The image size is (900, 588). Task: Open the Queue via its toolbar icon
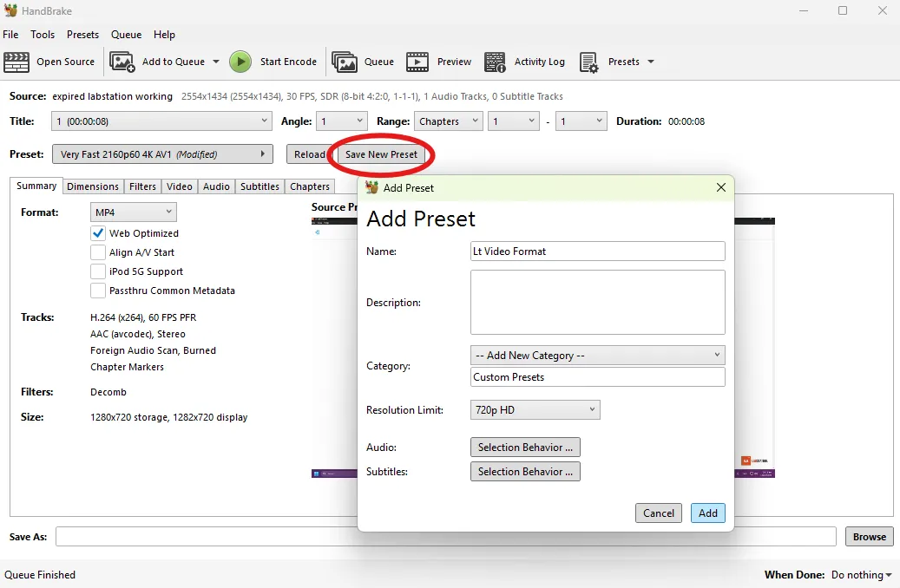point(345,62)
